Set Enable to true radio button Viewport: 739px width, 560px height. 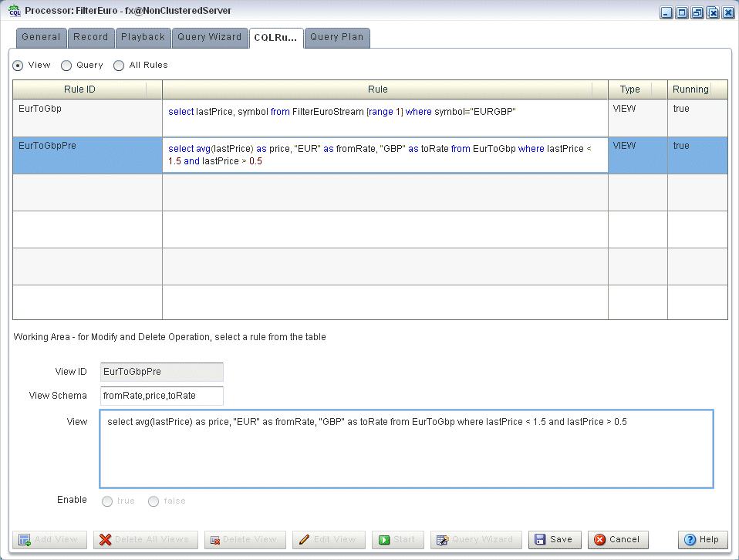107,501
